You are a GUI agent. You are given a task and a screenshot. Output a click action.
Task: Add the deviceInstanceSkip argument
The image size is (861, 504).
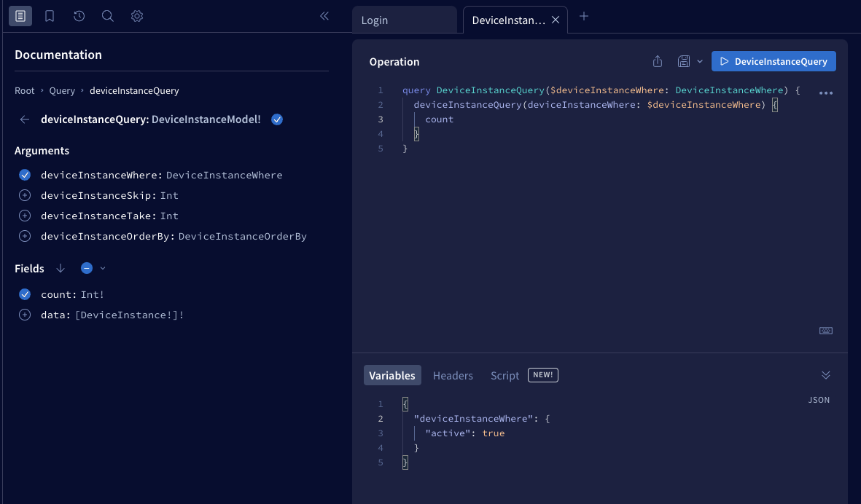click(x=25, y=195)
